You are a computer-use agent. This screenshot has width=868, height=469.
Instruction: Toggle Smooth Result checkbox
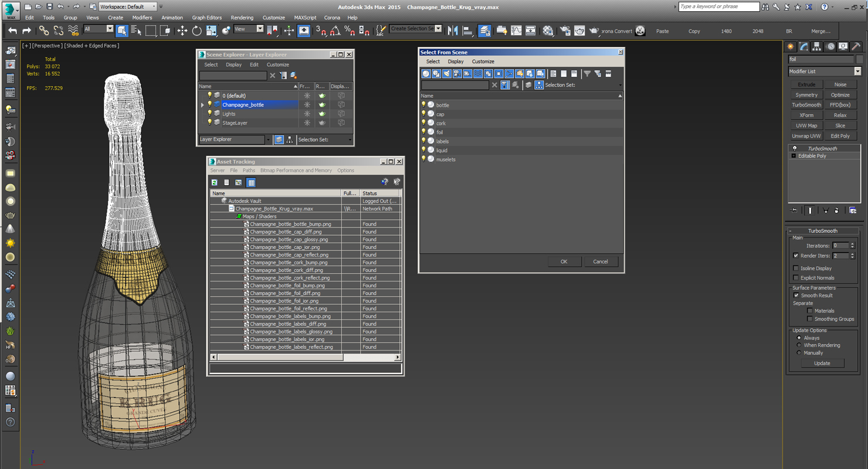click(x=796, y=295)
